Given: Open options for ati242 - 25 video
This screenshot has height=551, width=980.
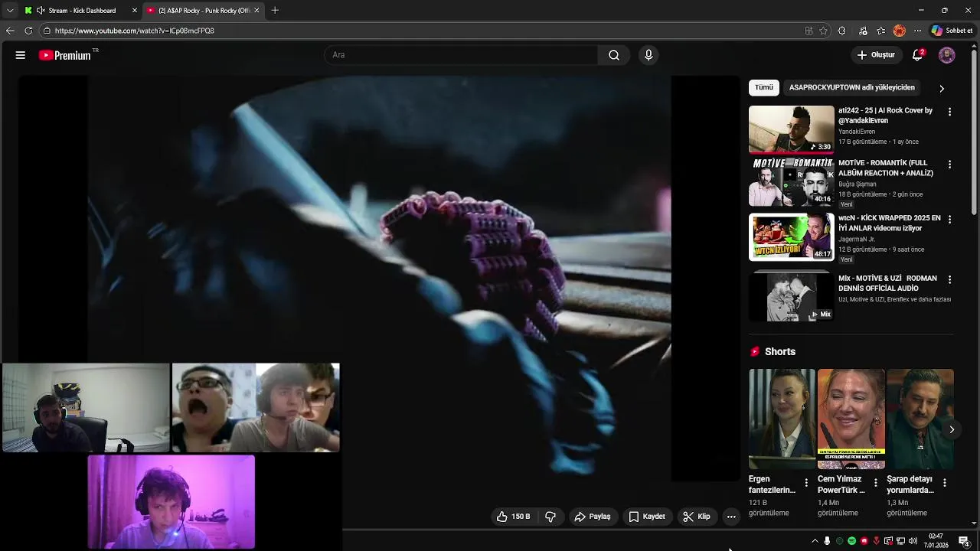Looking at the screenshot, I should tap(949, 112).
